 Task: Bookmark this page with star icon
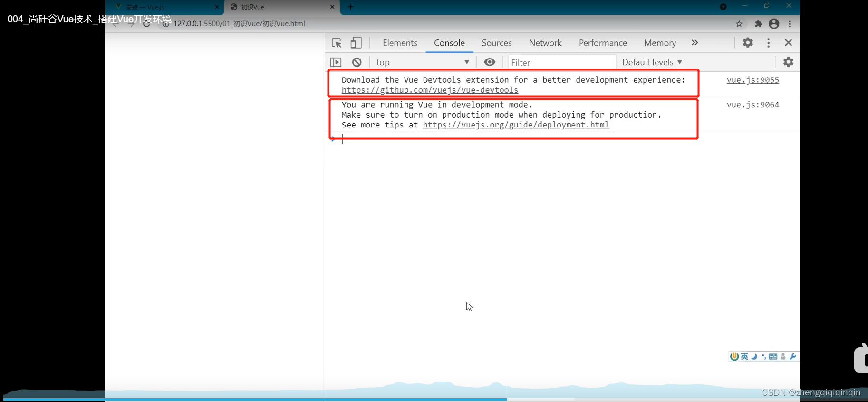(739, 24)
